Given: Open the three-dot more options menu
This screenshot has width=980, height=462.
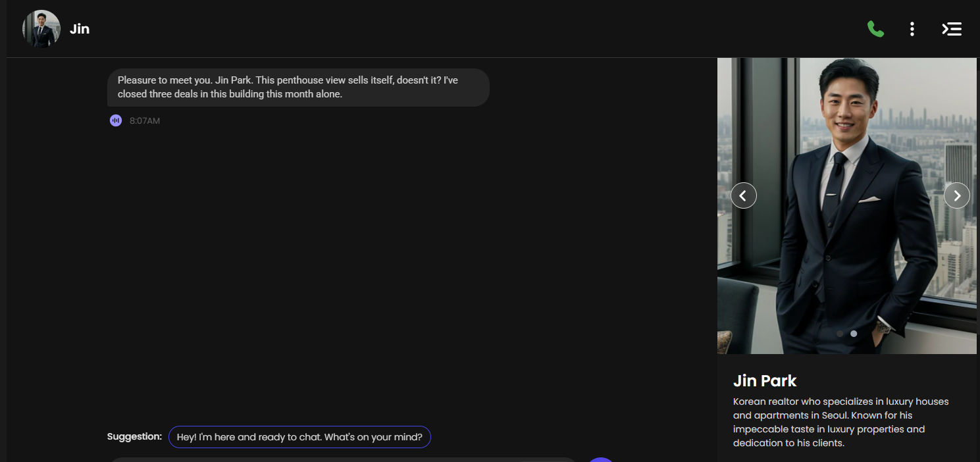Looking at the screenshot, I should [912, 29].
